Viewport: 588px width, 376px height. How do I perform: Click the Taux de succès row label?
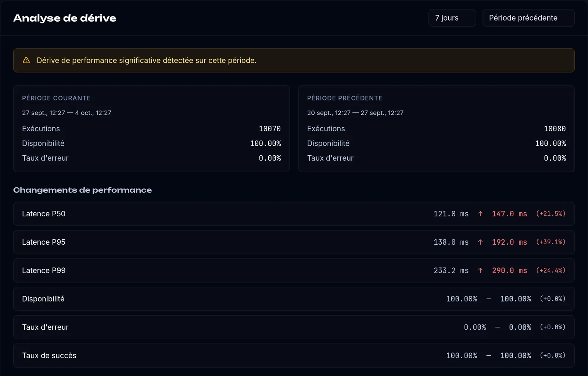point(49,356)
